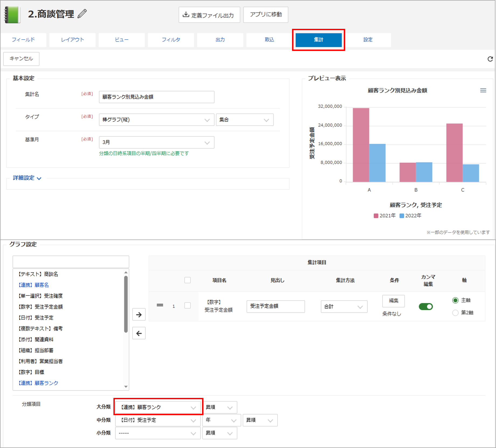Click the blue 2022 bar for rank C
Image resolution: width=496 pixels, height=448 pixels.
[x=471, y=173]
